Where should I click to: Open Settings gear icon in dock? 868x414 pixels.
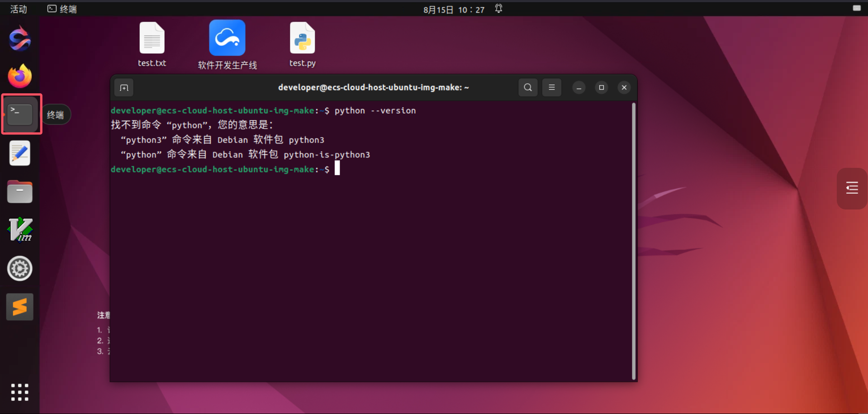pos(20,268)
